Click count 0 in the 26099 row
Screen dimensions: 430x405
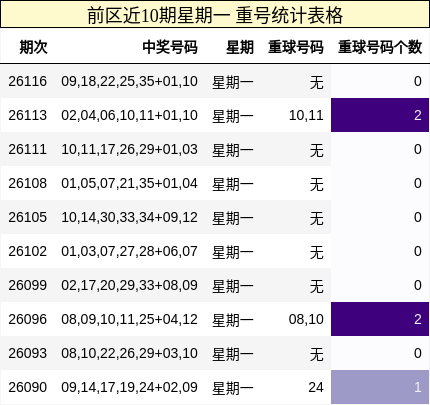(x=418, y=285)
